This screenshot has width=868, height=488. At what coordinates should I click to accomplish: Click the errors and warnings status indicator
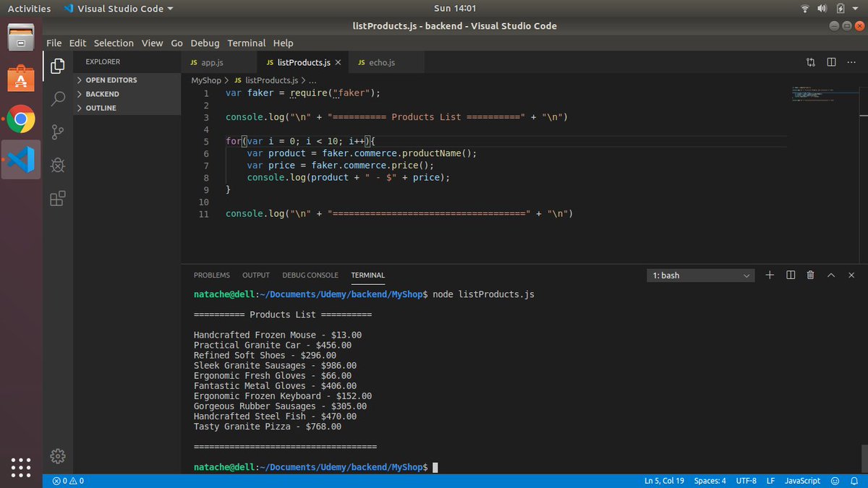[69, 481]
